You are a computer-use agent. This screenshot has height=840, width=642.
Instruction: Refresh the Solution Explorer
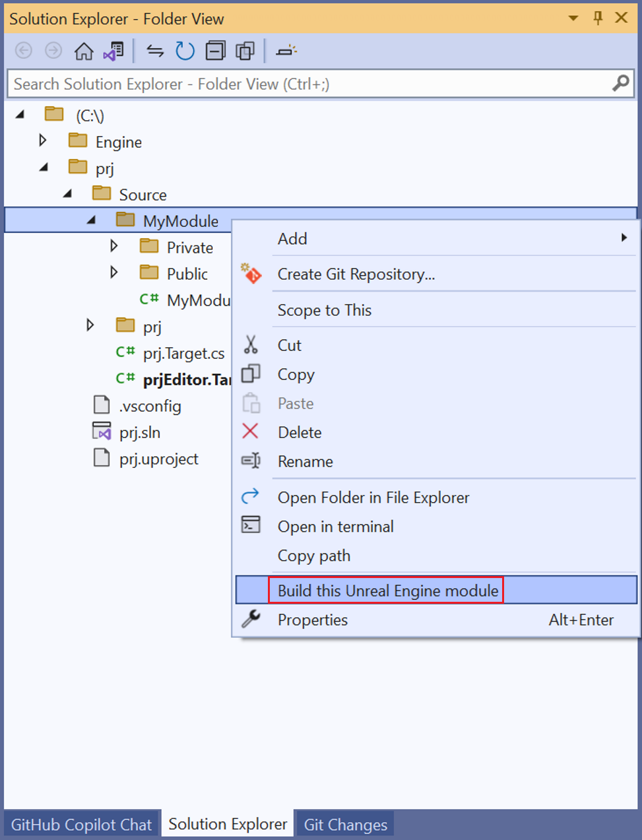[185, 51]
